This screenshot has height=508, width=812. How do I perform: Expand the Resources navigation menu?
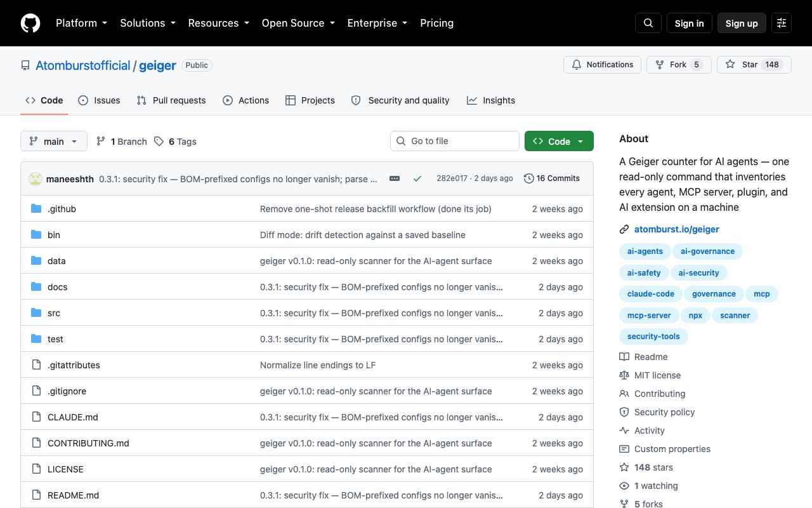[219, 23]
